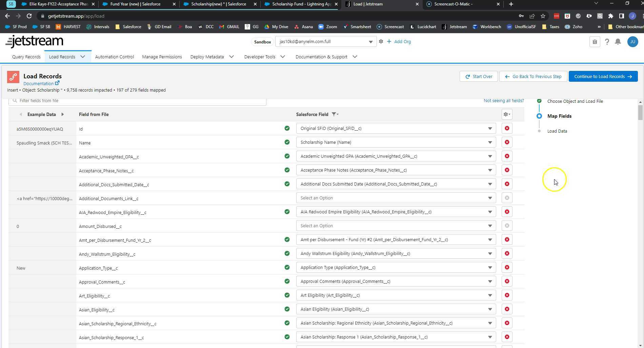This screenshot has width=644, height=348.
Task: Open Automation Control
Action: (x=115, y=57)
